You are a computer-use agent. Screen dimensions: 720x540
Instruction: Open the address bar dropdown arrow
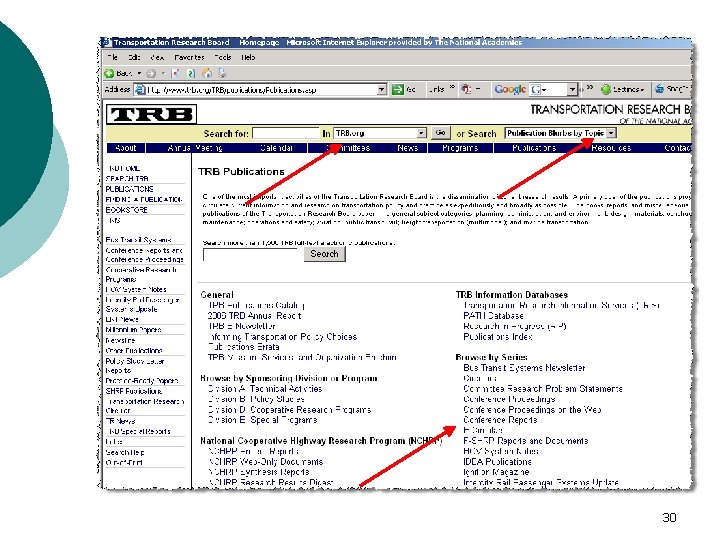382,90
